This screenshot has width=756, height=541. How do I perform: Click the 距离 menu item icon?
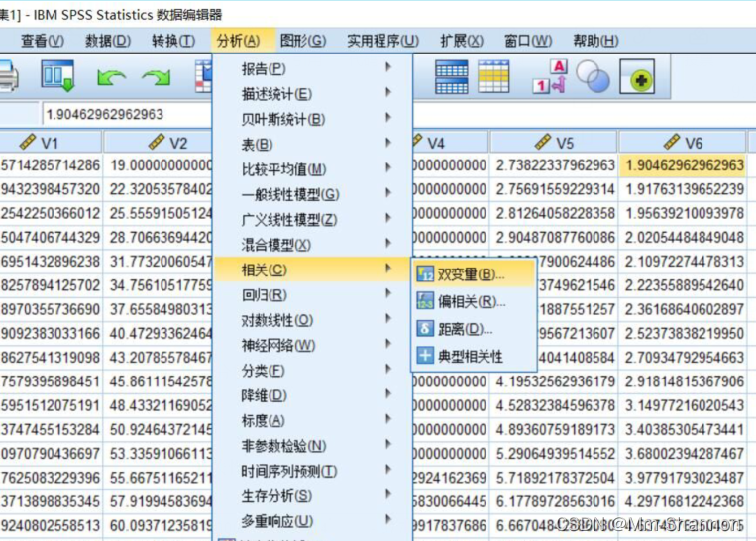(x=425, y=329)
